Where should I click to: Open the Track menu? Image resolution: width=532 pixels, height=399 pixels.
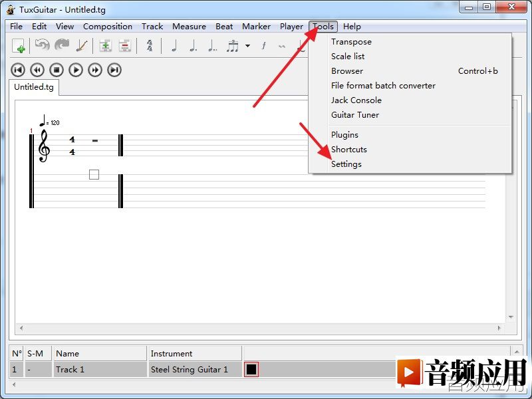click(152, 27)
